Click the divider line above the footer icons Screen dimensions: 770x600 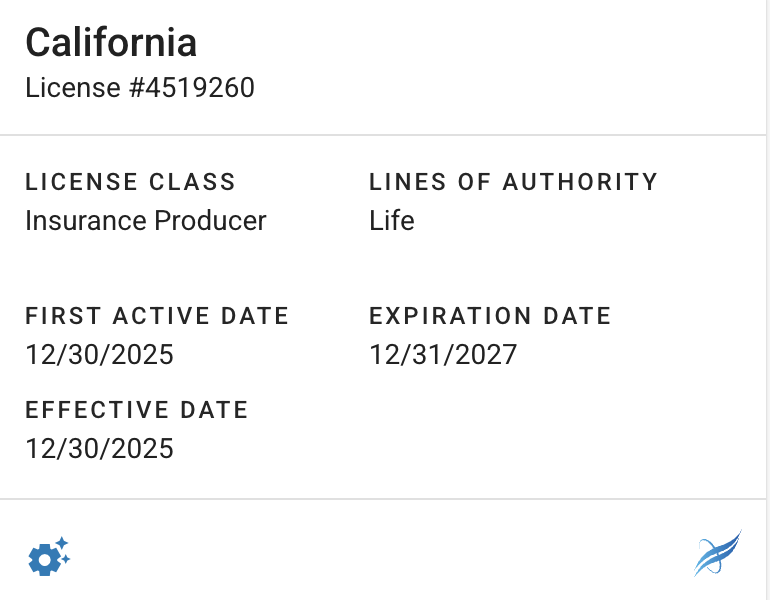coord(385,499)
